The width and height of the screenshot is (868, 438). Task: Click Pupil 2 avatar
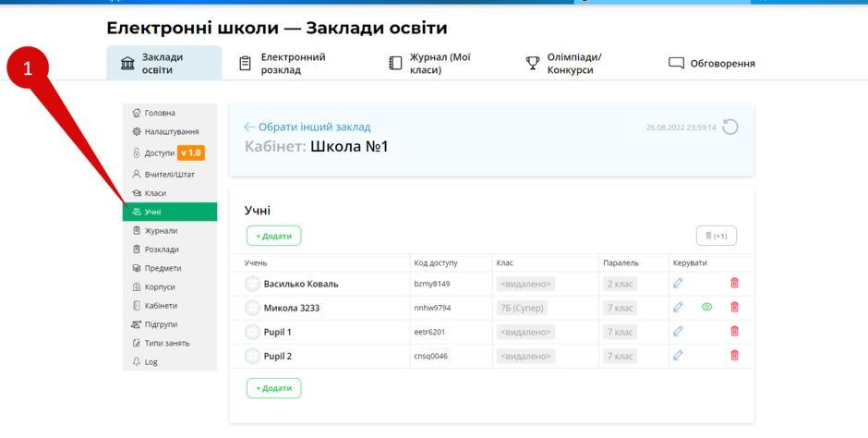point(252,356)
